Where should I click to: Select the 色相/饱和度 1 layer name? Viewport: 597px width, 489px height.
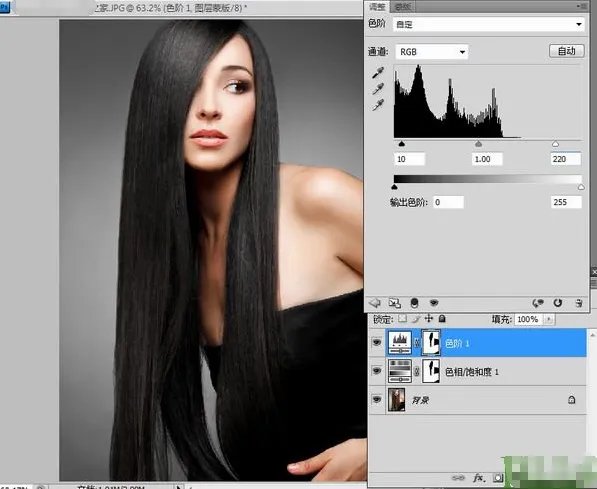[x=472, y=371]
